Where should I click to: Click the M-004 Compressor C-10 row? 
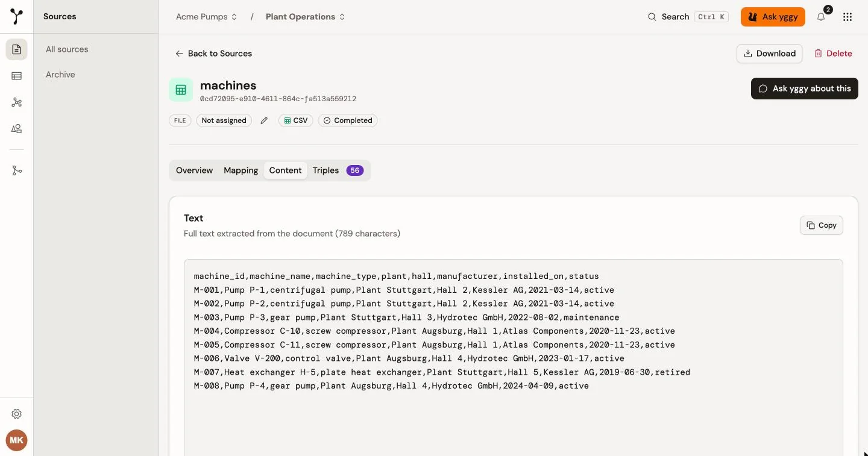click(435, 331)
